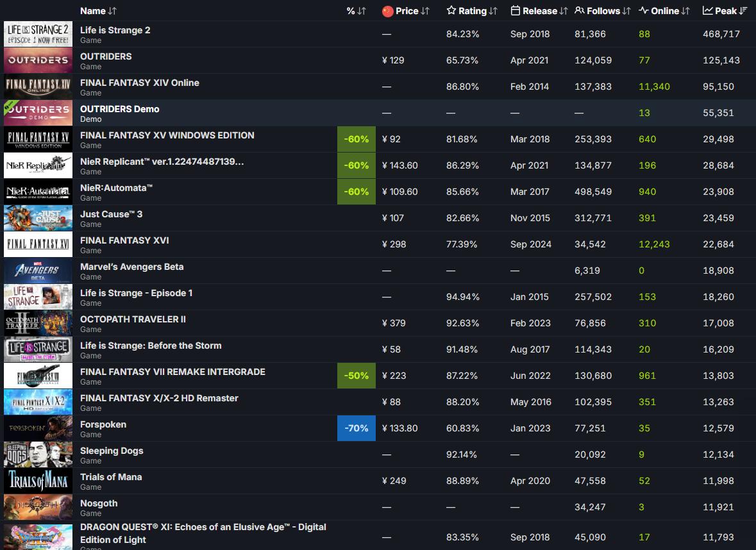Click the chart icon in Peak header
The height and width of the screenshot is (550, 756).
[708, 11]
